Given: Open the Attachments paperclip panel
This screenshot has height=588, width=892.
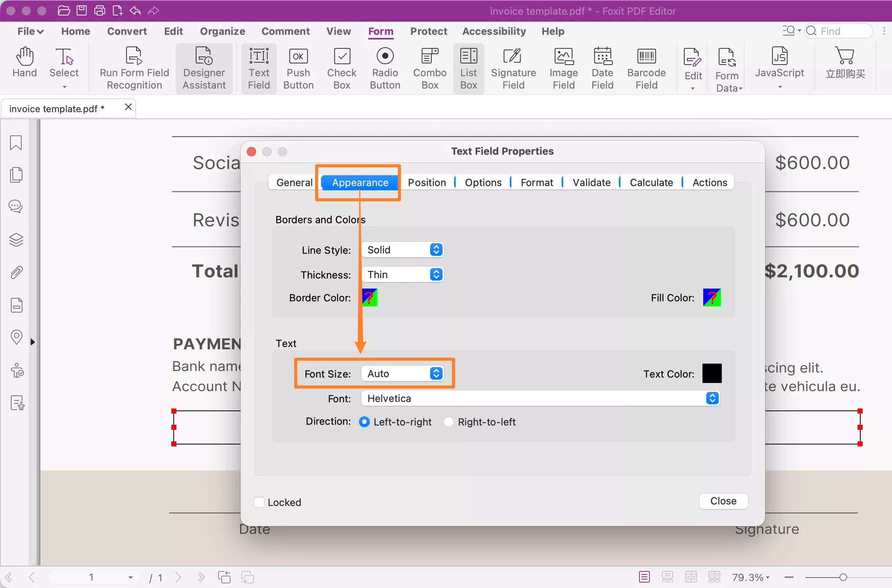Looking at the screenshot, I should point(16,273).
